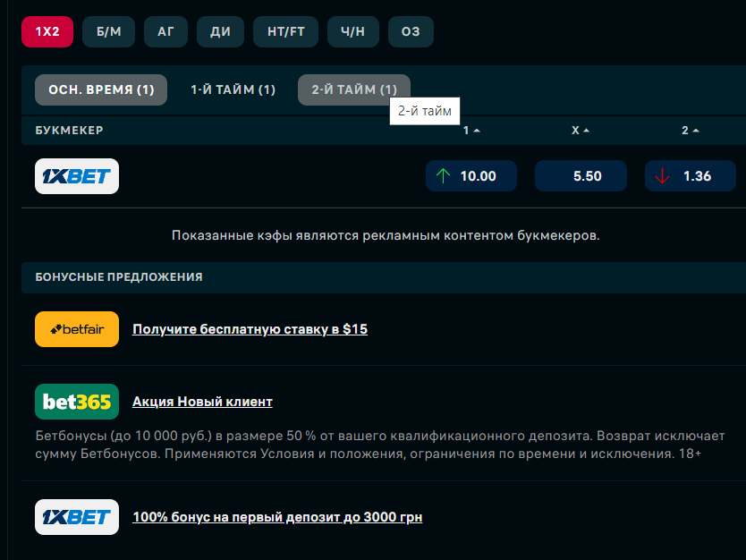Click the БУКМЕКЕР column header

(x=69, y=131)
